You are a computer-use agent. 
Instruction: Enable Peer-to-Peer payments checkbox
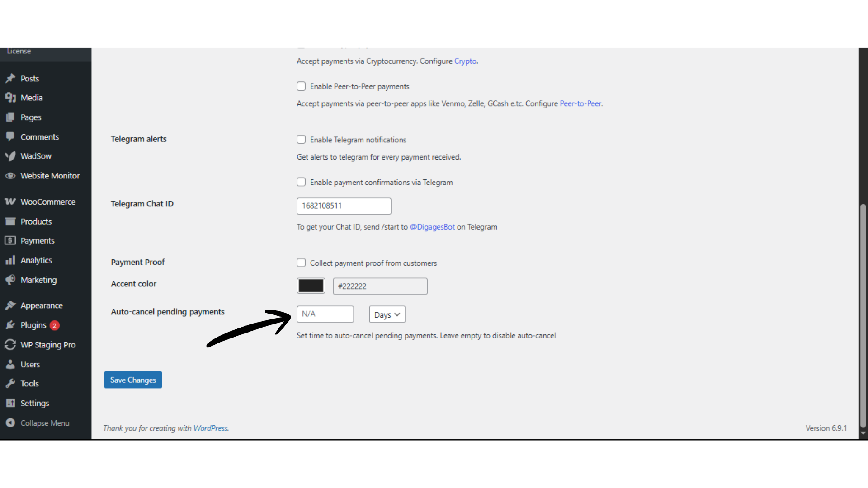click(x=301, y=86)
